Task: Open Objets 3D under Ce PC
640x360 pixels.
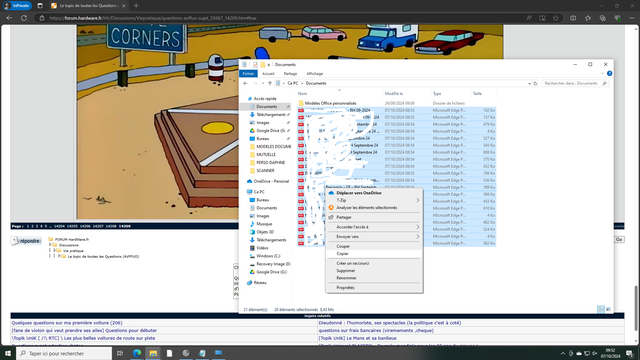Action: (x=265, y=232)
